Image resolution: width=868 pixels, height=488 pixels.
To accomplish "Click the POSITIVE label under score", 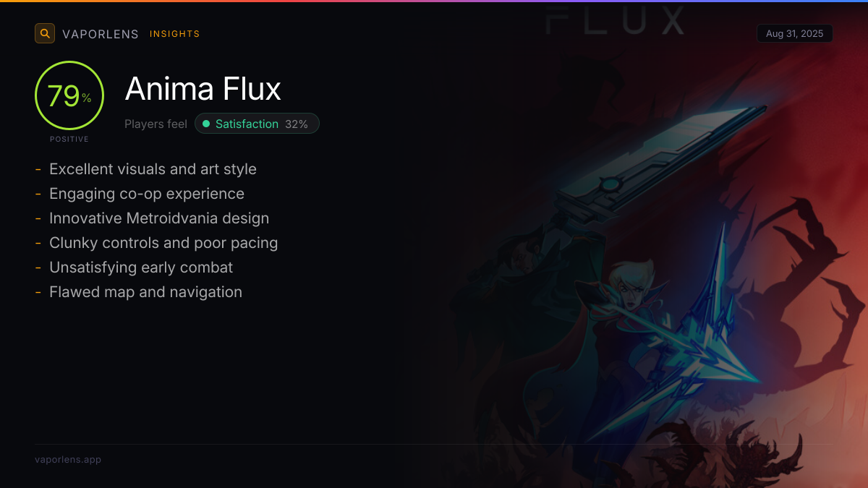I will pyautogui.click(x=69, y=139).
